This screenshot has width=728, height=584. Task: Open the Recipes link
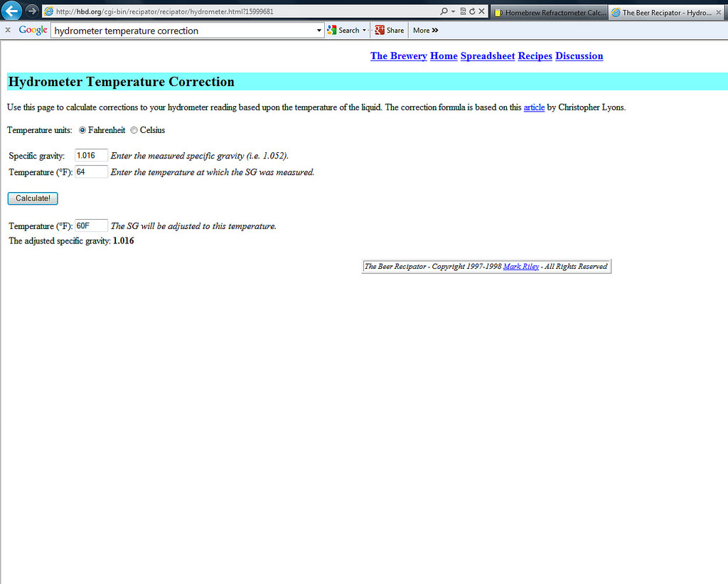535,55
